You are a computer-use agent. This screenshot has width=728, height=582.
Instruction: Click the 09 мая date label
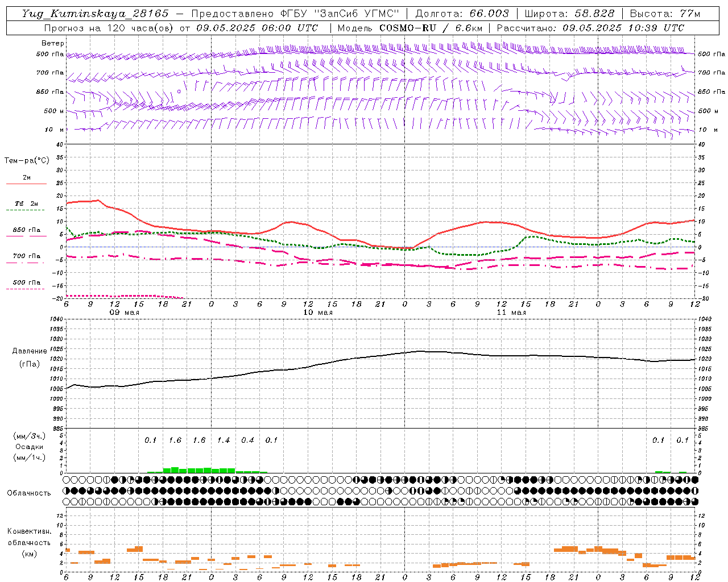125,313
